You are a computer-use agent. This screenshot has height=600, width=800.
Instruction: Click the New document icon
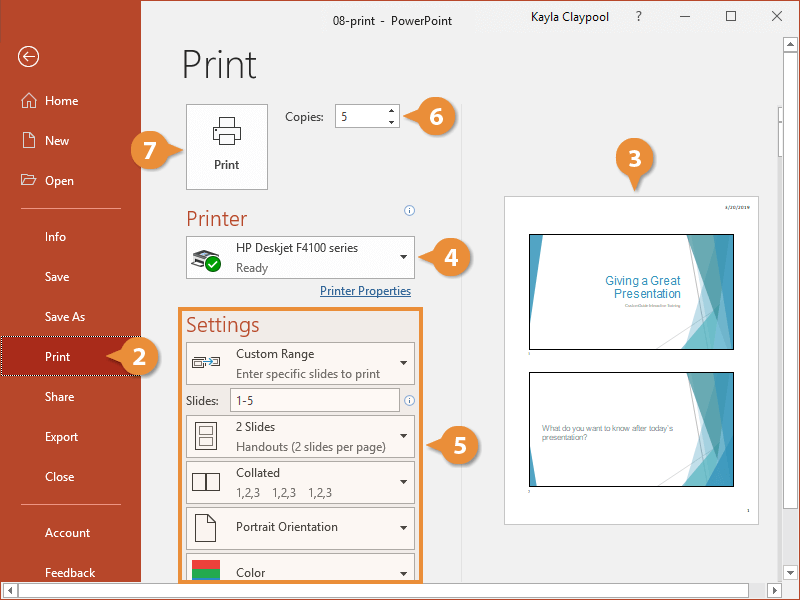pyautogui.click(x=29, y=140)
